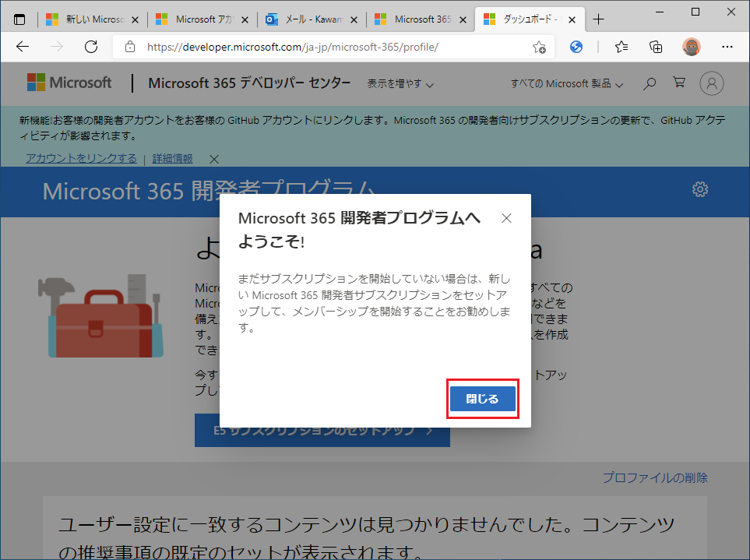Click the blue globe extension icon

pyautogui.click(x=576, y=47)
